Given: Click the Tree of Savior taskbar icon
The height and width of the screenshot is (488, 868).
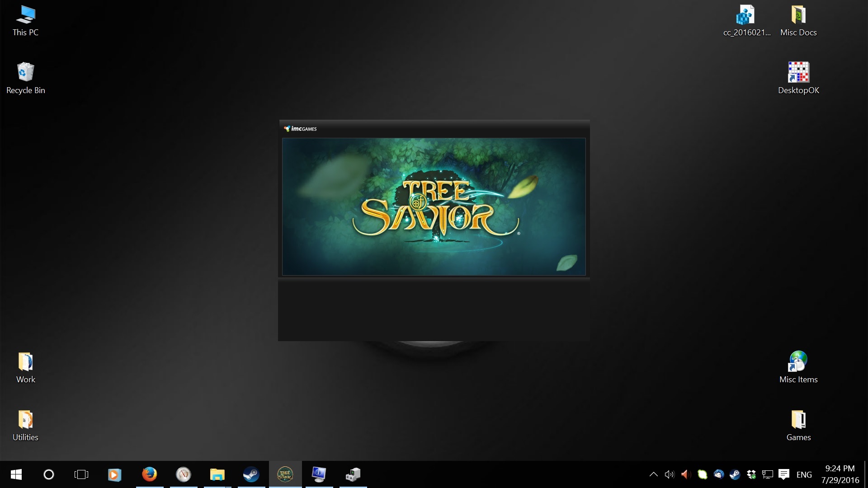Looking at the screenshot, I should click(285, 474).
